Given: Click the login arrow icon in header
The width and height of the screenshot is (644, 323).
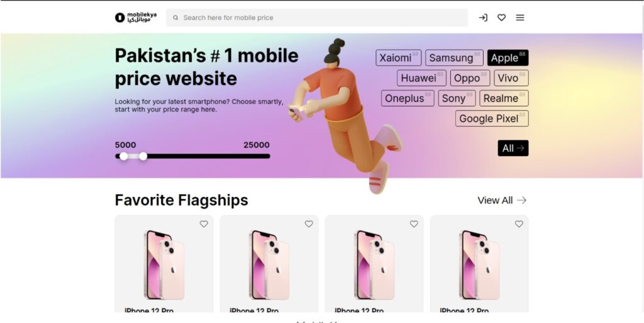Looking at the screenshot, I should (x=483, y=18).
